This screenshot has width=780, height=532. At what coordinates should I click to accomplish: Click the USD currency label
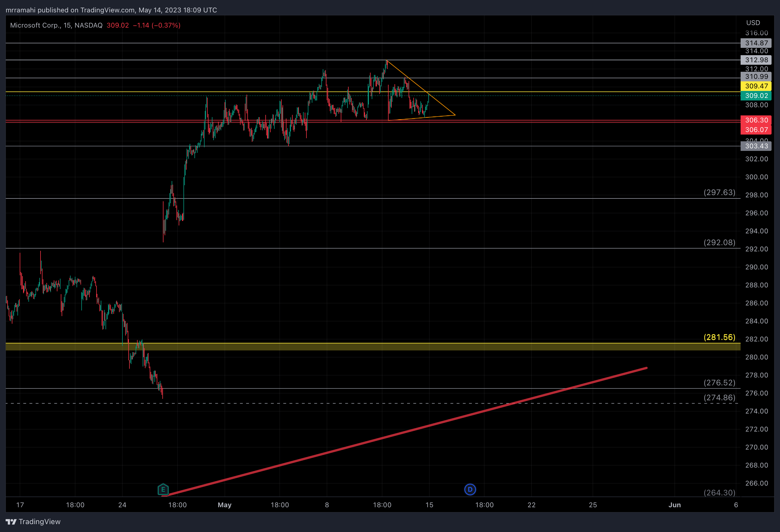pyautogui.click(x=753, y=23)
